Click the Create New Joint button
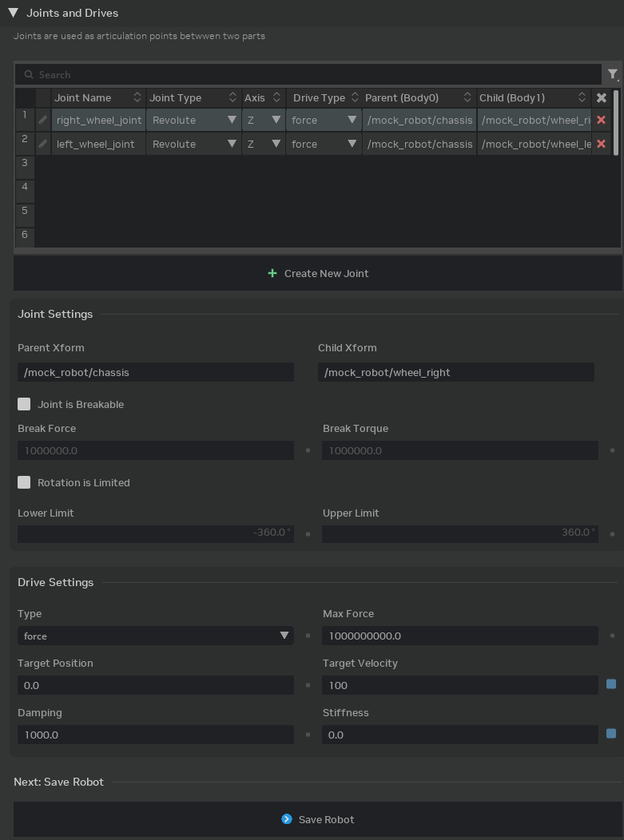The height and width of the screenshot is (840, 624). click(x=318, y=273)
